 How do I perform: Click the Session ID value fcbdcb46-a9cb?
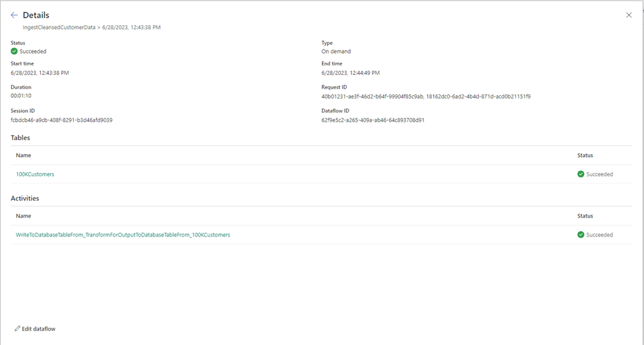coord(61,120)
